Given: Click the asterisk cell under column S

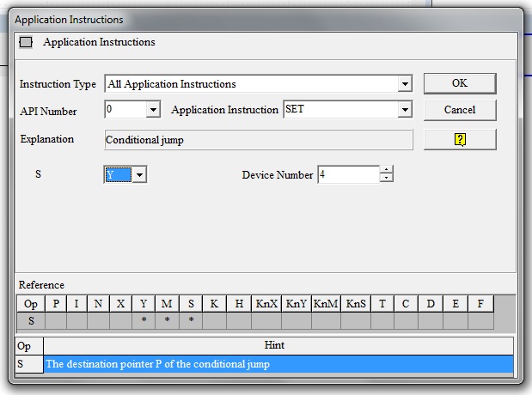Looking at the screenshot, I should [x=191, y=320].
